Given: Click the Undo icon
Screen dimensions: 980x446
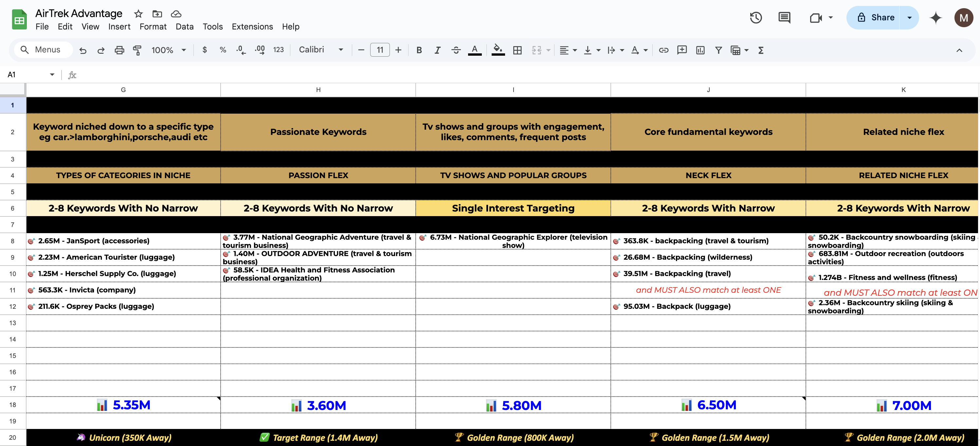Looking at the screenshot, I should click(x=82, y=50).
